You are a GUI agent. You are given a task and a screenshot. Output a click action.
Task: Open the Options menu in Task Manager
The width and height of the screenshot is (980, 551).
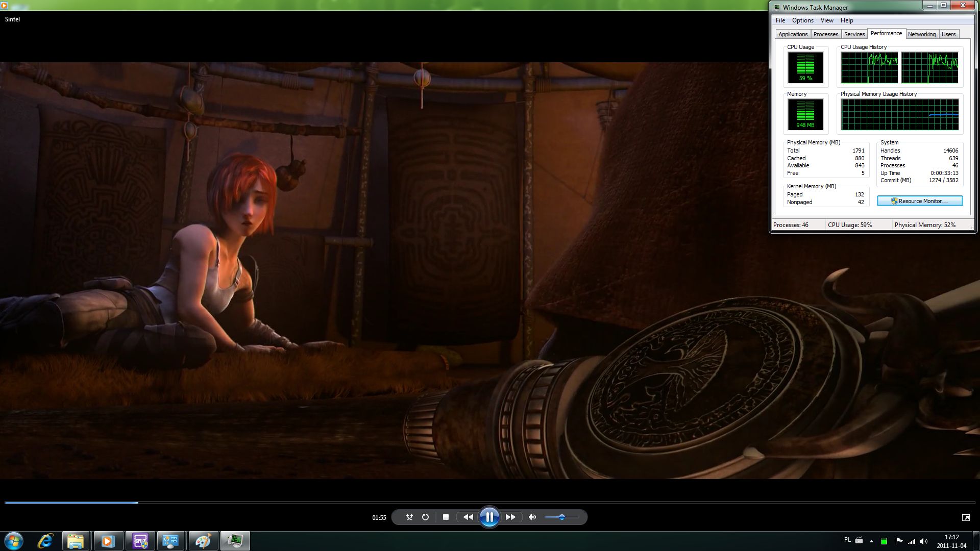(x=803, y=20)
